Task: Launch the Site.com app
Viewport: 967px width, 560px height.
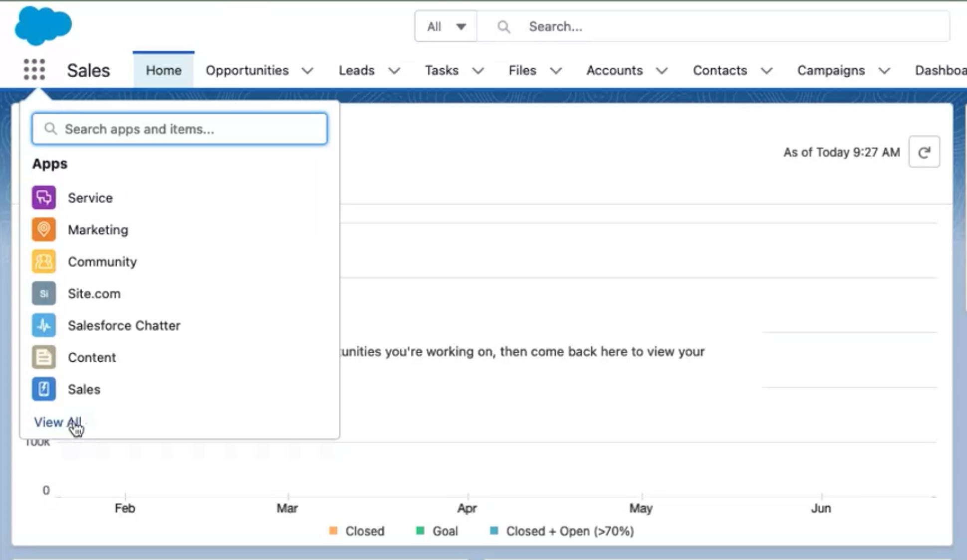Action: [x=94, y=293]
